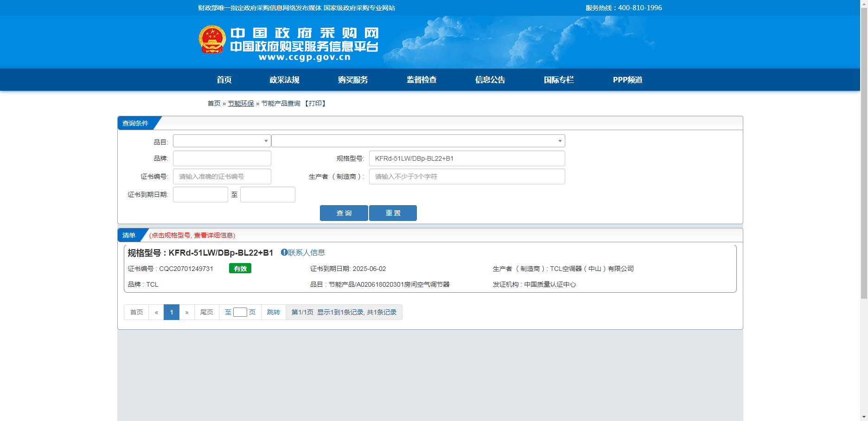Open model KFRd-51LW/DBp-BL22+B1 details
The height and width of the screenshot is (421, 868).
pos(221,253)
